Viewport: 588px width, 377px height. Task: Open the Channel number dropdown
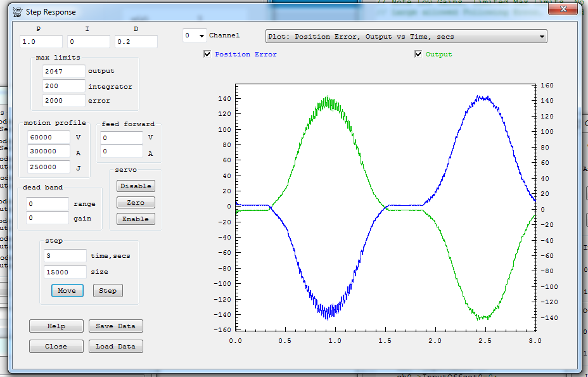point(195,36)
